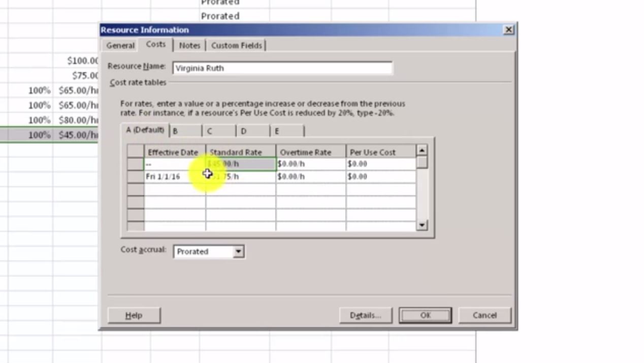Select cost rate table E tab
This screenshot has width=644, height=363.
(x=286, y=131)
